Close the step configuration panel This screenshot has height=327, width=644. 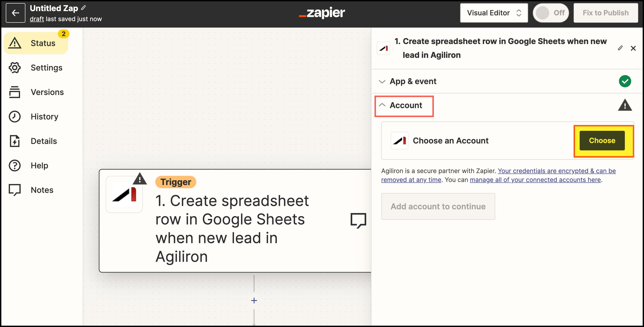(633, 48)
